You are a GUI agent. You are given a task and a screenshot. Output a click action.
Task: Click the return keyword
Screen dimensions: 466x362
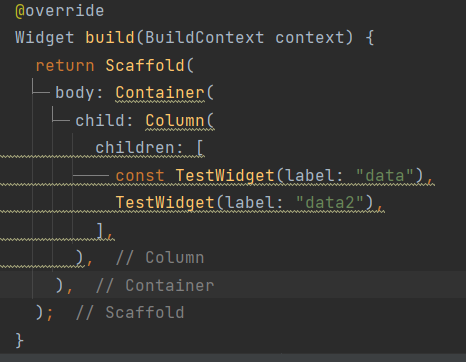click(x=65, y=65)
